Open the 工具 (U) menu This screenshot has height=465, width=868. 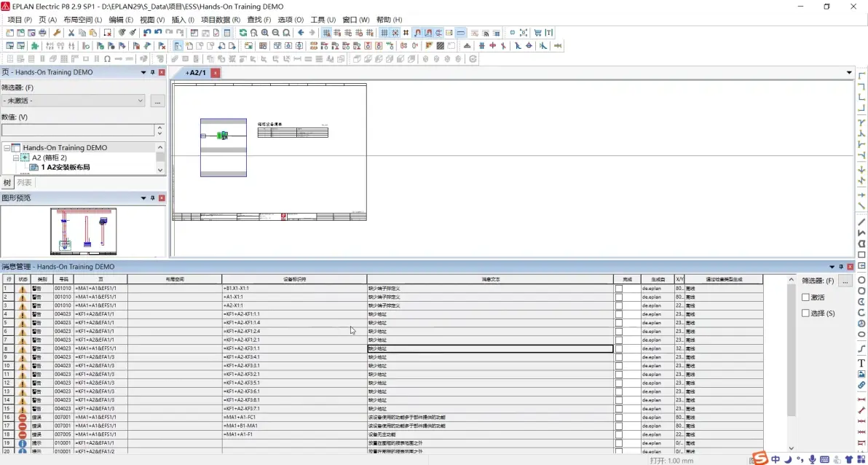323,20
